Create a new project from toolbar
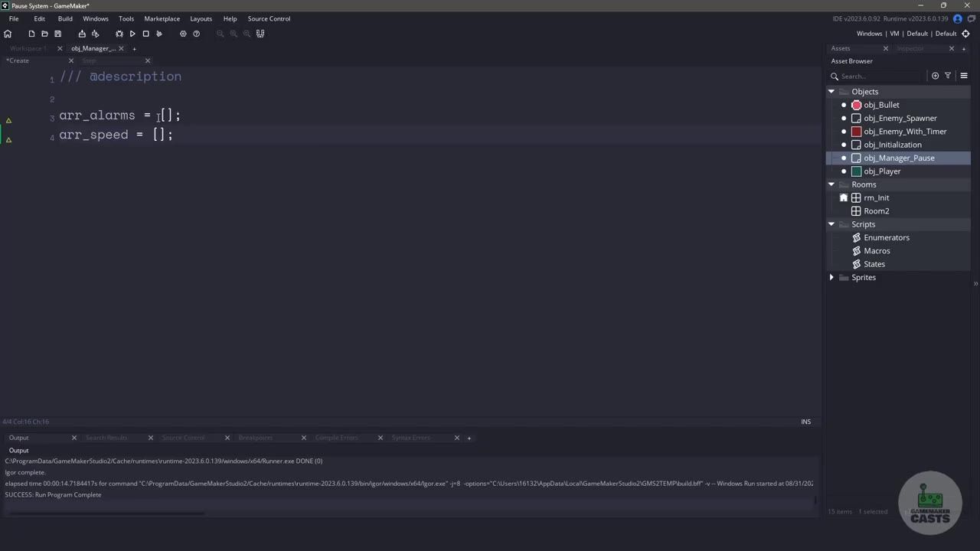Screen dimensions: 980x551 click(31, 34)
